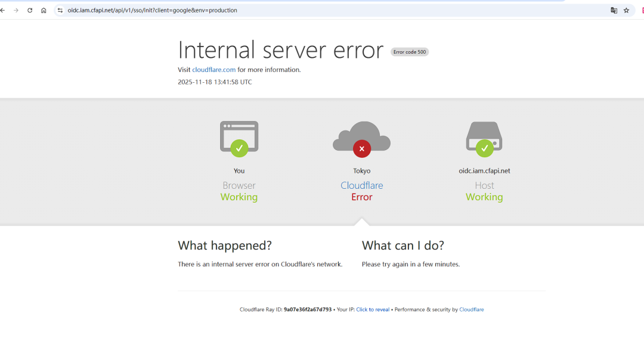Bookmark this page with the star
Image resolution: width=644 pixels, height=358 pixels.
point(626,10)
